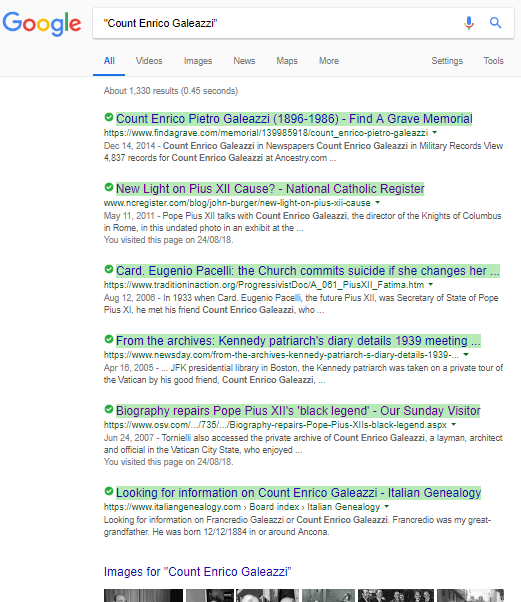The width and height of the screenshot is (521, 602).
Task: Switch to the News tab
Action: point(244,61)
